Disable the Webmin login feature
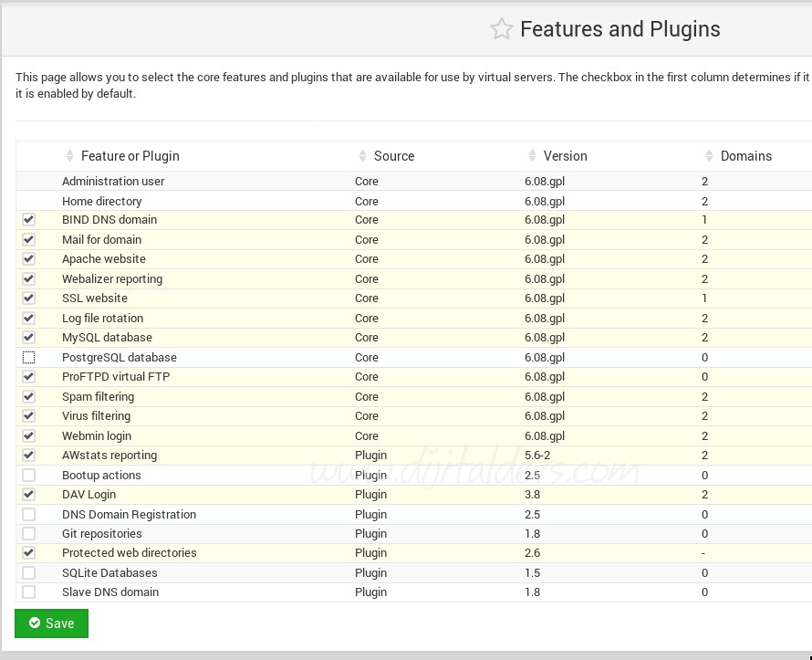 tap(28, 435)
